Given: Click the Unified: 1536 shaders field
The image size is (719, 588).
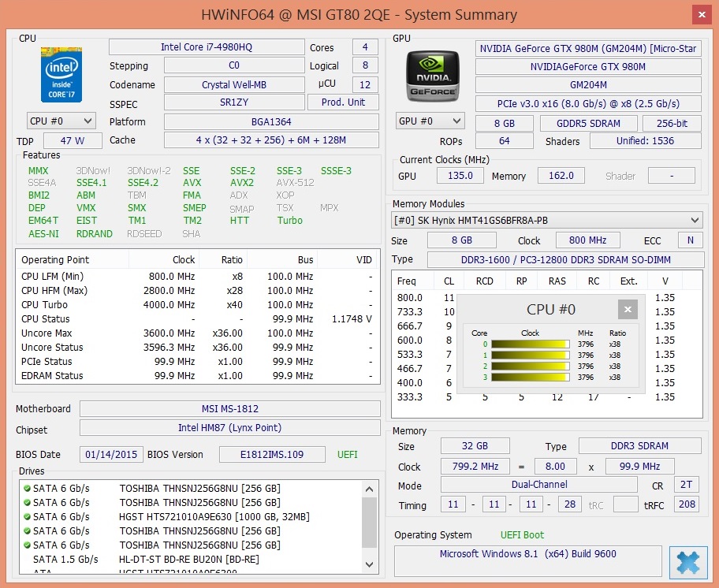Looking at the screenshot, I should [x=645, y=141].
